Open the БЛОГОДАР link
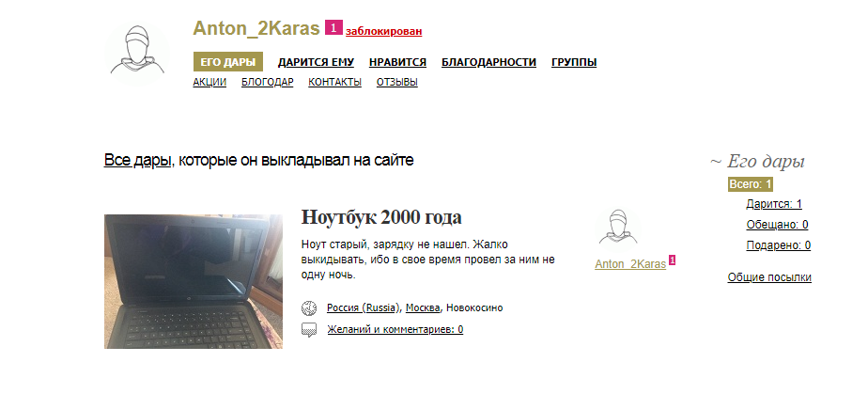The image size is (868, 394). click(x=268, y=82)
